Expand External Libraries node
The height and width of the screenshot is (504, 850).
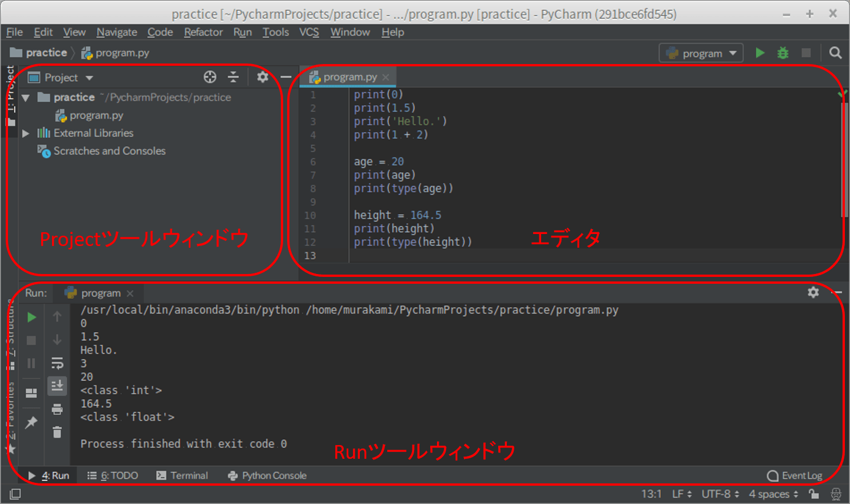point(26,133)
